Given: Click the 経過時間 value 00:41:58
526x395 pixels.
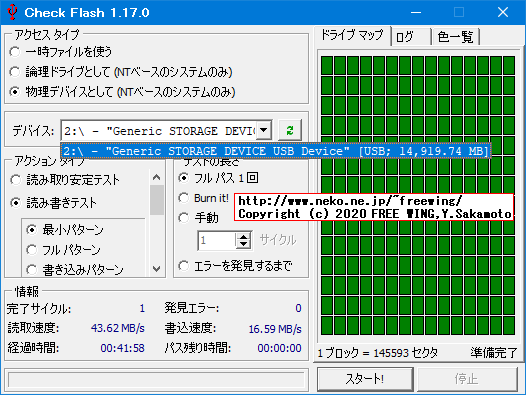Looking at the screenshot, I should tap(122, 348).
